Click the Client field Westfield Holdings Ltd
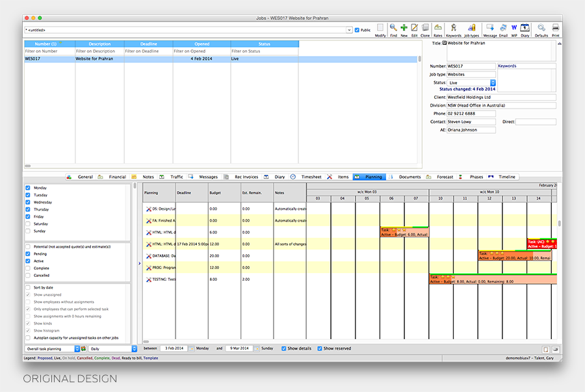Screen dimensions: 585x392 pos(501,97)
